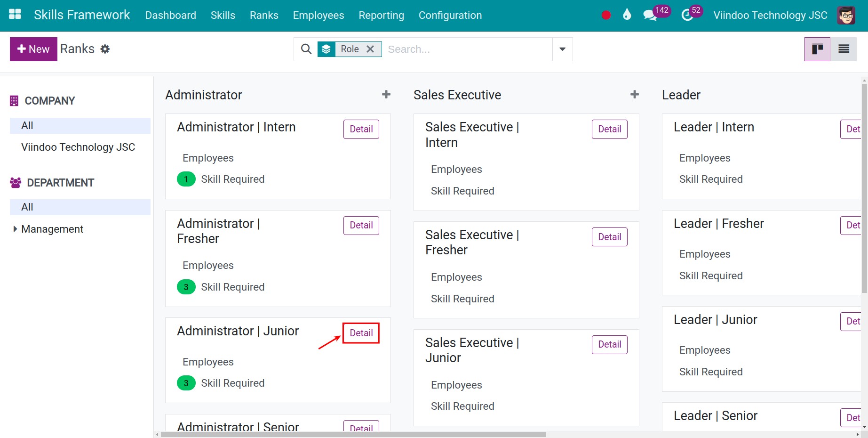The image size is (868, 438).
Task: Click Leader | Senior card title
Action: (x=716, y=415)
